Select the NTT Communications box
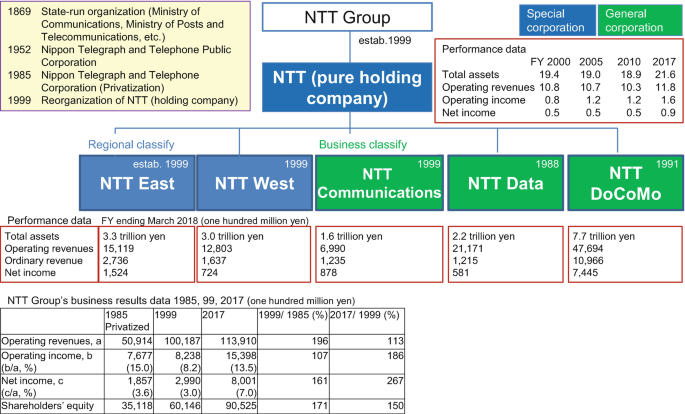The image size is (685, 414). 379,183
